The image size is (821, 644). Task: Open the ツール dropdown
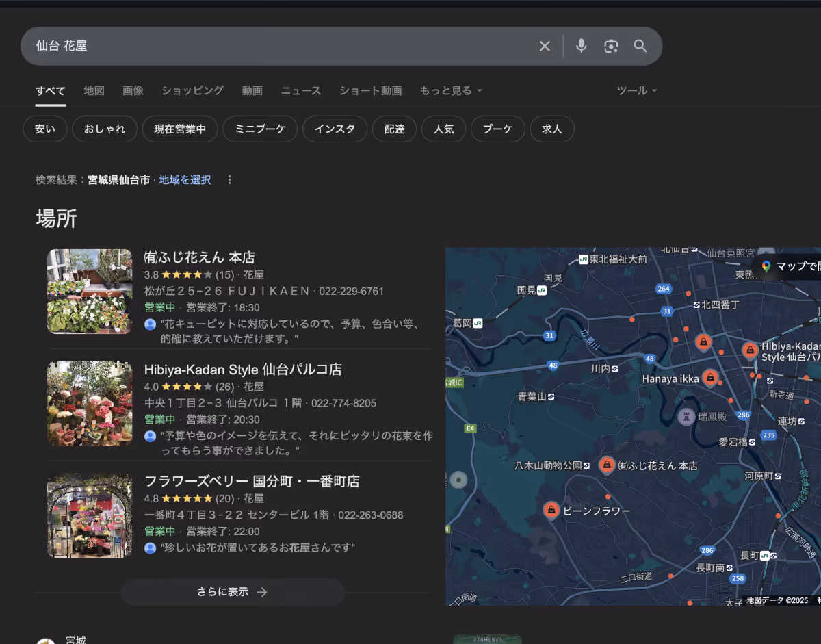pyautogui.click(x=637, y=90)
